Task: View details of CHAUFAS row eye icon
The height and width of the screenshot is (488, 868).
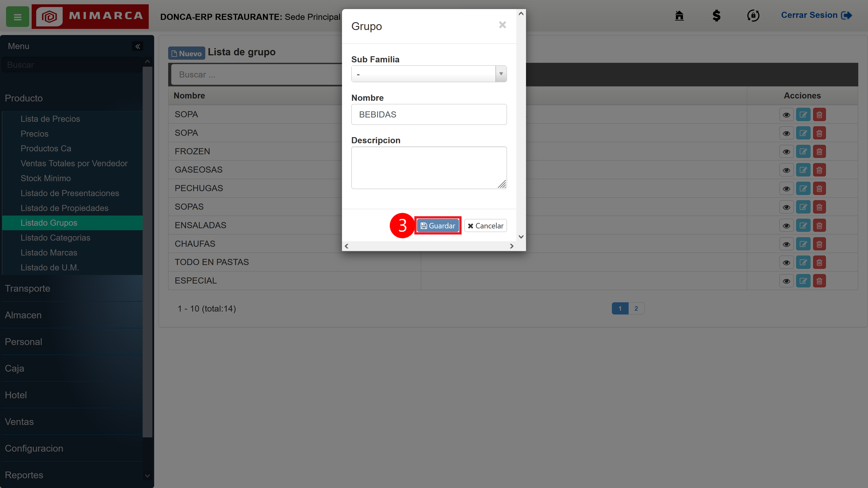Action: (786, 244)
